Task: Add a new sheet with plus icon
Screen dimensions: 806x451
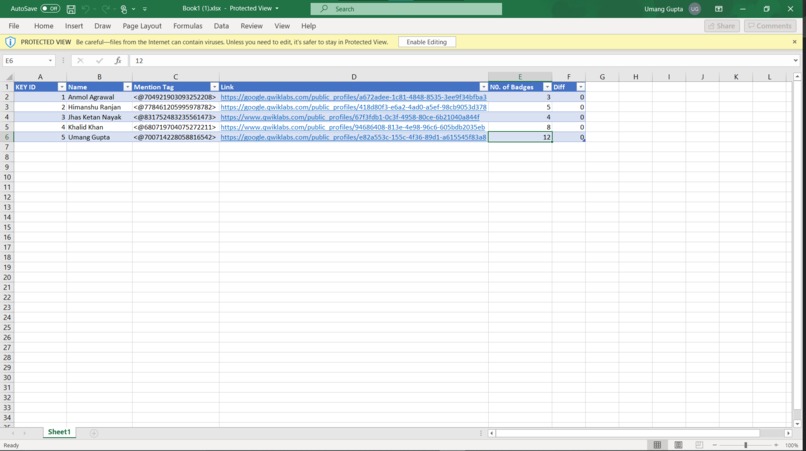Action: click(94, 434)
